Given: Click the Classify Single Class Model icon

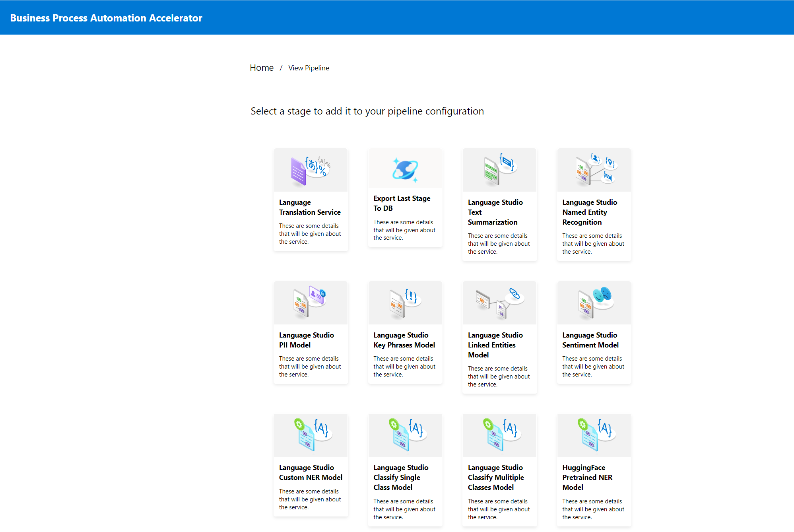Looking at the screenshot, I should (x=405, y=436).
